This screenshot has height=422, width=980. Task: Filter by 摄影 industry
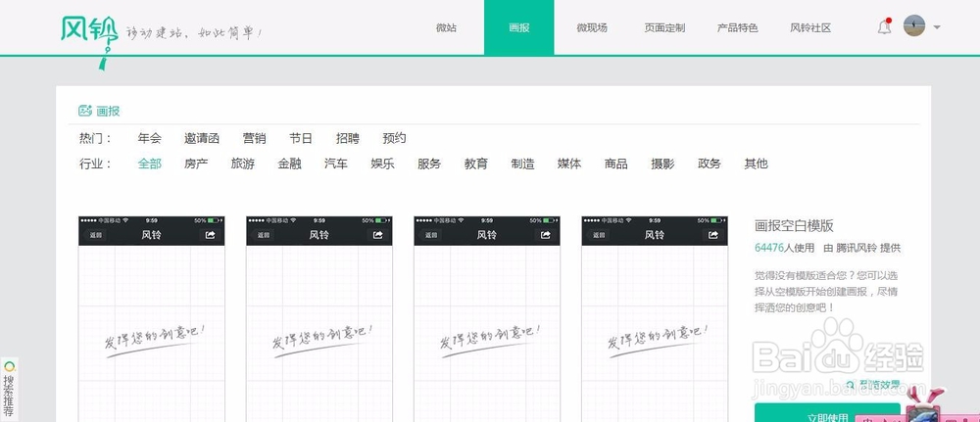[x=662, y=164]
